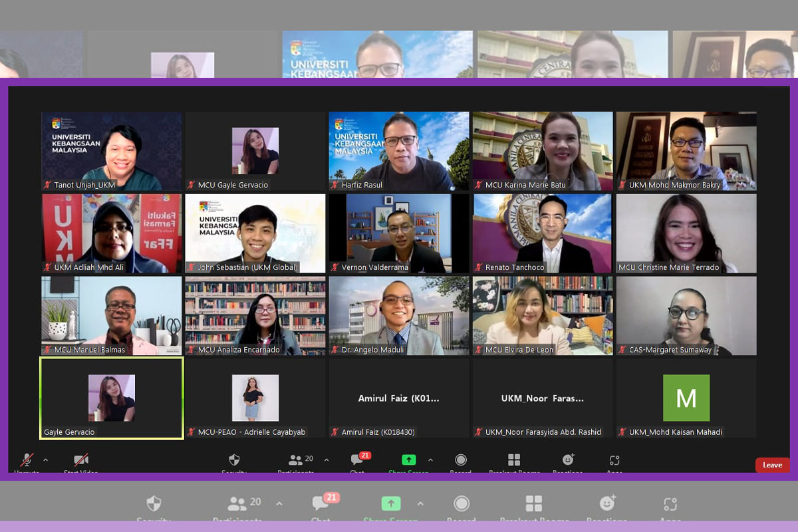This screenshot has height=532, width=798.
Task: Select the highlighted Gayle Gervacio tile
Action: point(112,398)
